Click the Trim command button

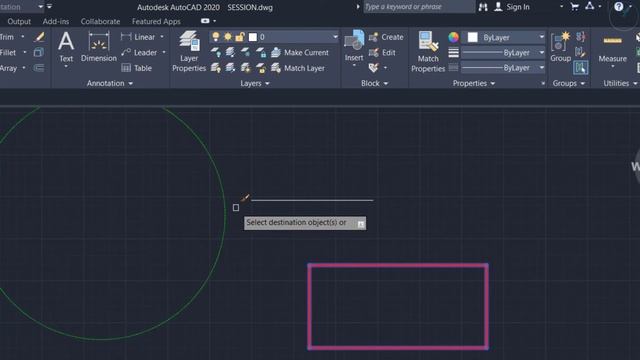(7, 37)
